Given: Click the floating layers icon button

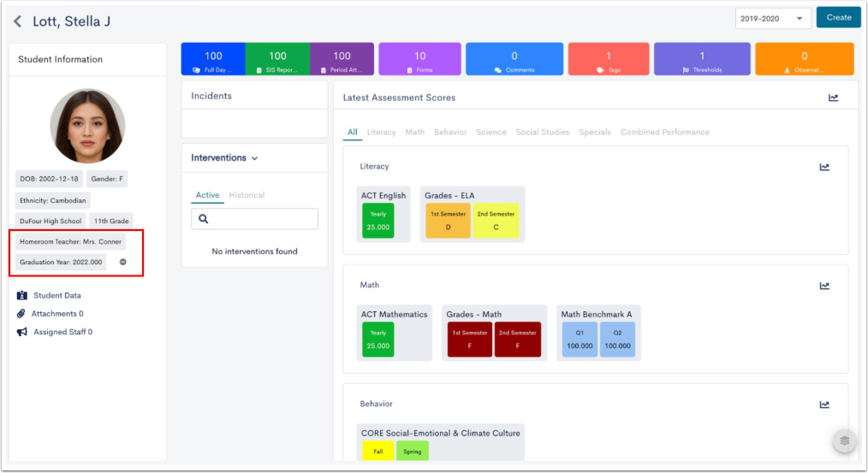Looking at the screenshot, I should (844, 440).
